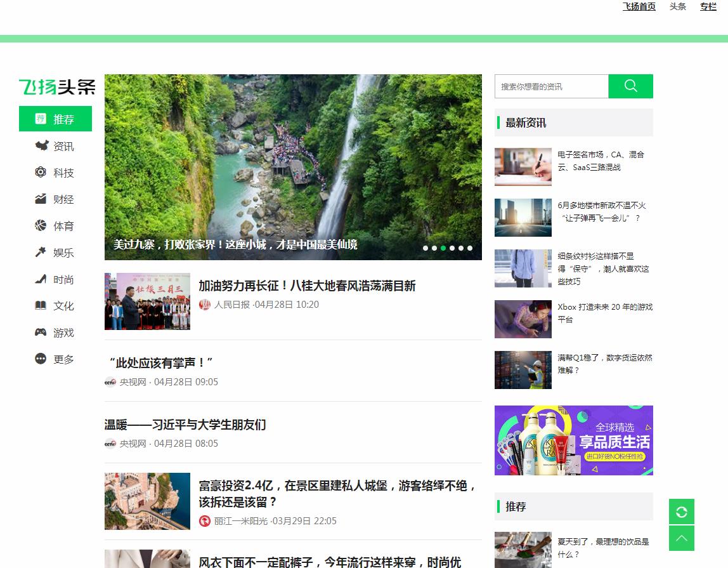This screenshot has width=728, height=568.
Task: Click the 资讯 China map icon
Action: coord(41,145)
